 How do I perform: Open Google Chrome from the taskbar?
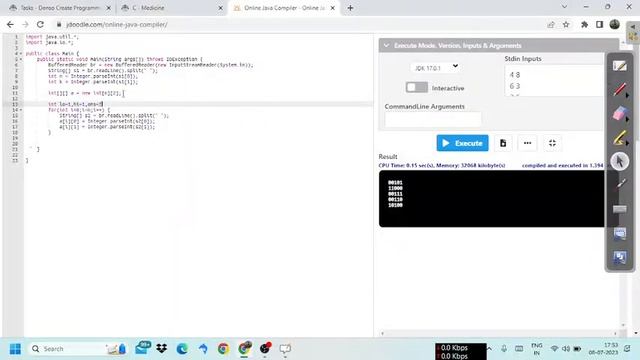click(x=223, y=349)
